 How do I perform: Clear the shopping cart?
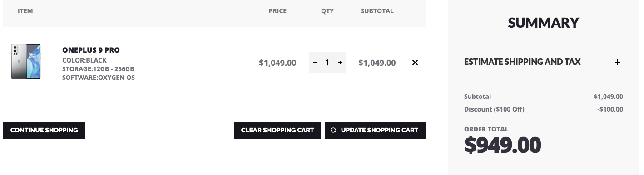click(x=277, y=130)
